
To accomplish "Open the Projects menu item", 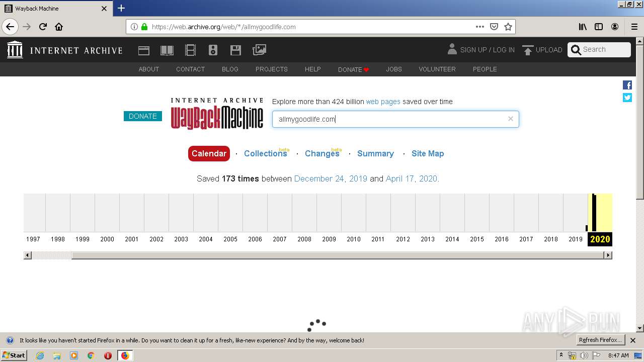I will pos(271,69).
